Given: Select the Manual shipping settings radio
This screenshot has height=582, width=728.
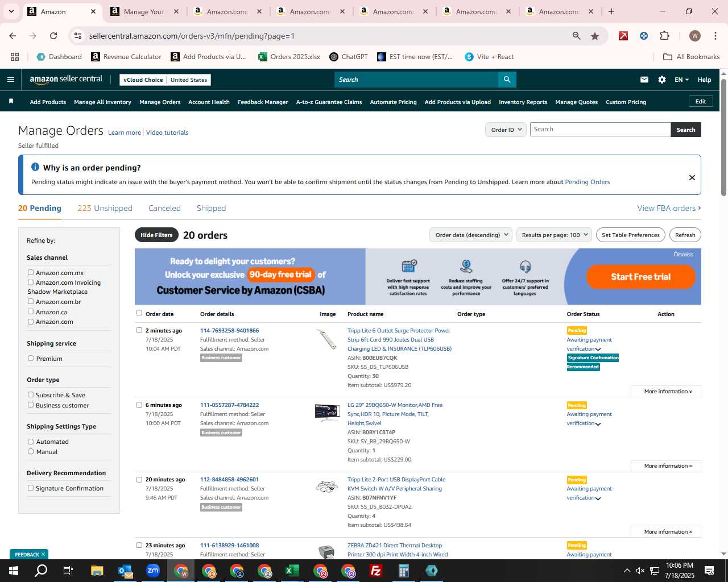Looking at the screenshot, I should 31,452.
